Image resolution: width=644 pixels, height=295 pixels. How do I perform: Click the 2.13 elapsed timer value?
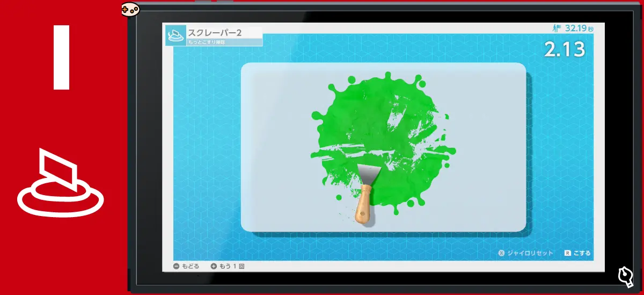click(x=565, y=49)
